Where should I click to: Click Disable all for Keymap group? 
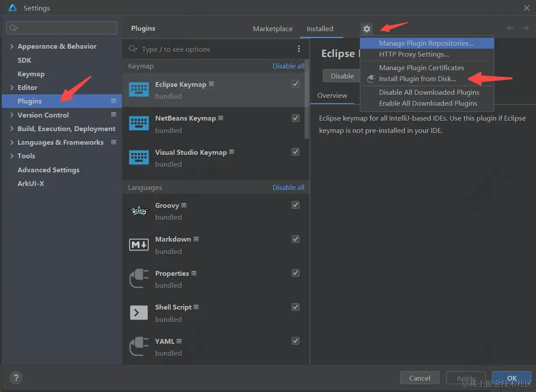point(288,66)
